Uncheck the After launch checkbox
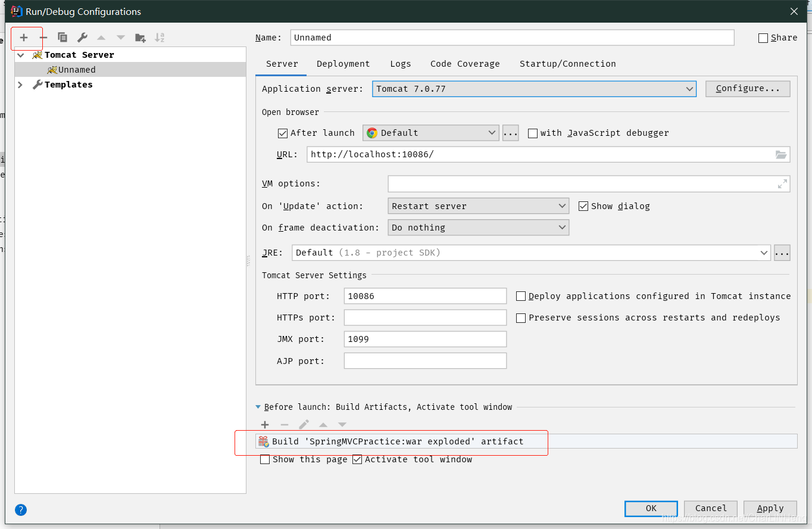 [283, 133]
